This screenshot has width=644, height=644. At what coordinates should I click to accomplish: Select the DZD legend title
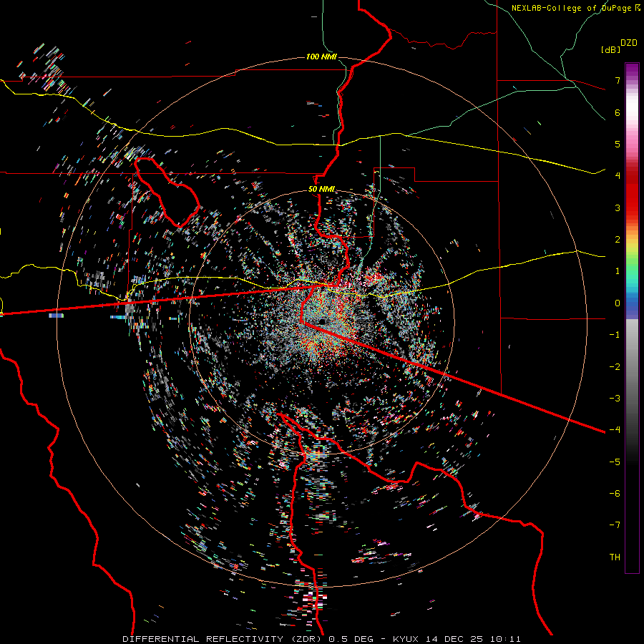pyautogui.click(x=629, y=43)
